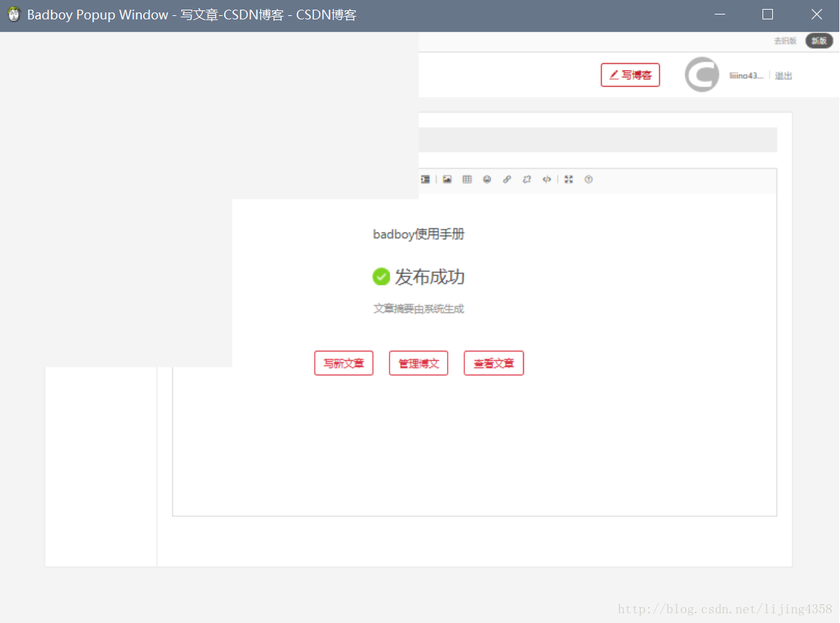
Task: Open the emoji picker icon
Action: coord(487,179)
